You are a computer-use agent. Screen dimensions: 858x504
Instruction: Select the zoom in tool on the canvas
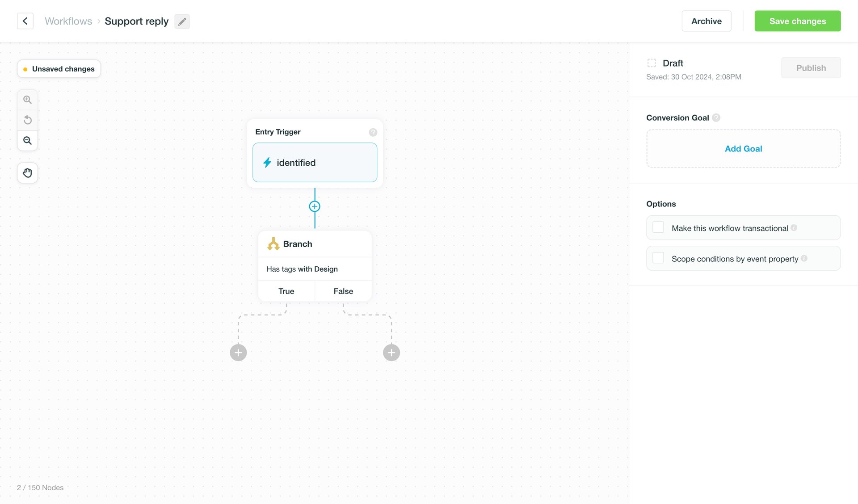pos(27,99)
